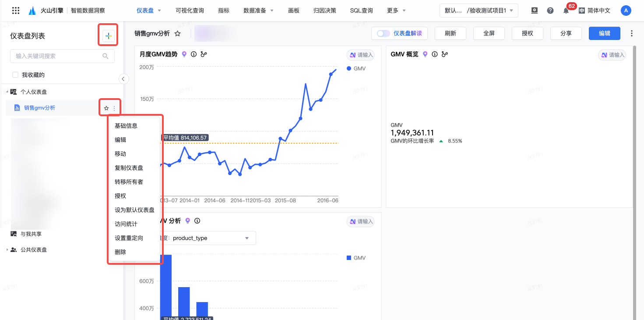The image size is (644, 320).
Task: Click the blue 编辑 button
Action: [x=604, y=33]
